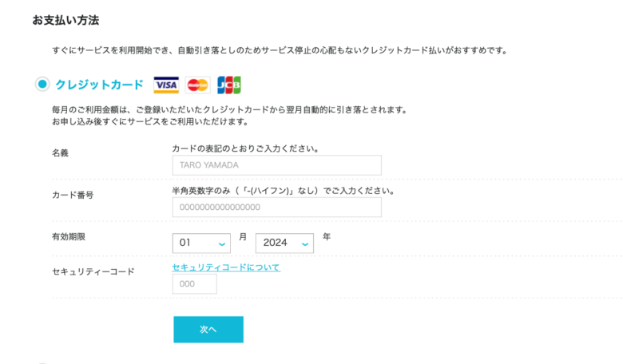Viewport: 623px width, 364px height.
Task: Click the VISA card logo
Action: (x=166, y=85)
